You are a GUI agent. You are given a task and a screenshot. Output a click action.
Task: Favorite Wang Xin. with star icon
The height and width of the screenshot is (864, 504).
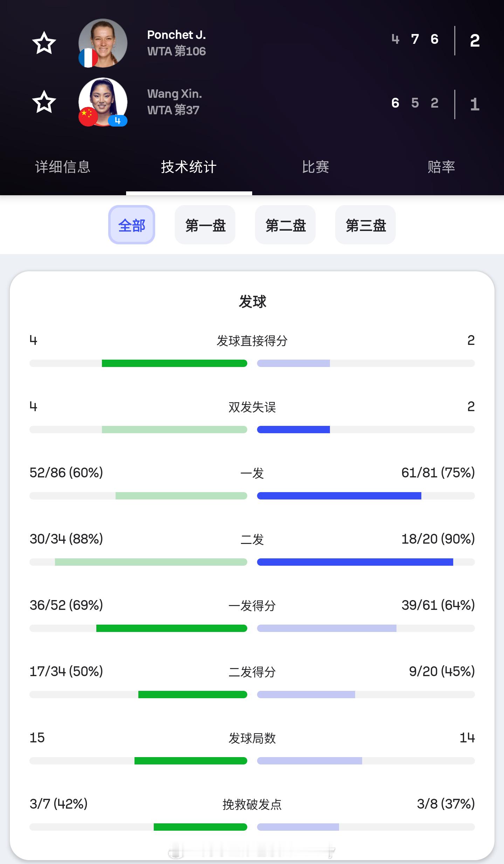click(44, 102)
